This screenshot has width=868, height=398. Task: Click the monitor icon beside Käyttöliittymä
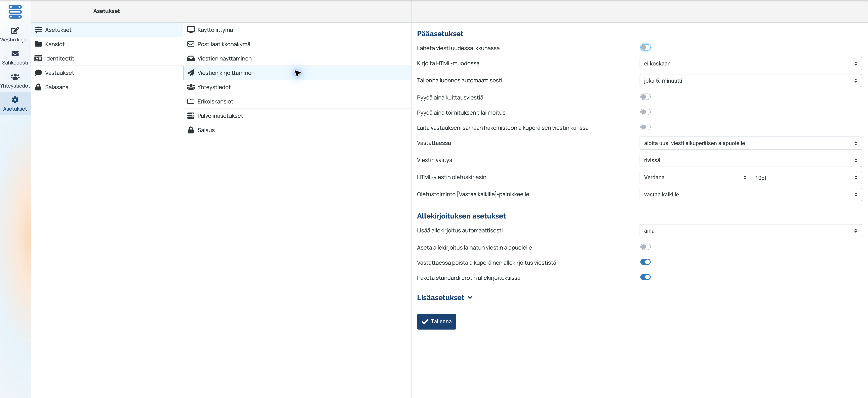[x=191, y=30]
